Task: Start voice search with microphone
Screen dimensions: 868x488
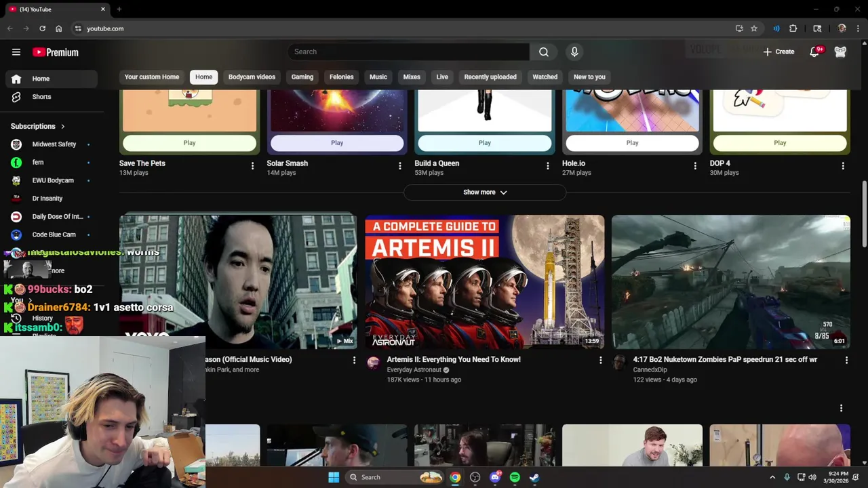Action: point(574,52)
